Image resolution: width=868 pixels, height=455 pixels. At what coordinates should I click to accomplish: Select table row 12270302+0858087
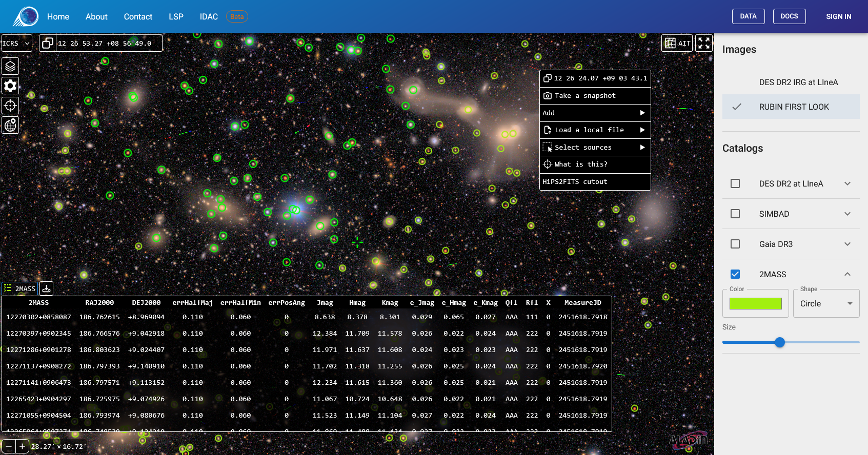pyautogui.click(x=307, y=317)
